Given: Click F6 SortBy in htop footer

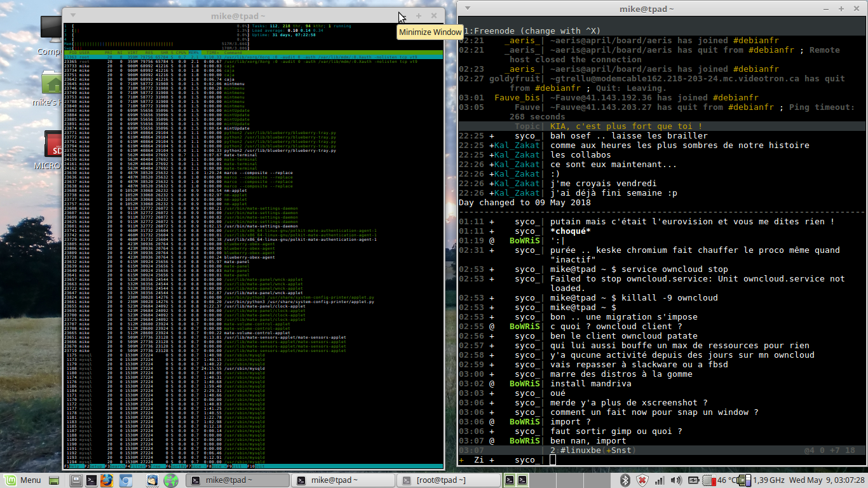Looking at the screenshot, I should click(x=176, y=466).
